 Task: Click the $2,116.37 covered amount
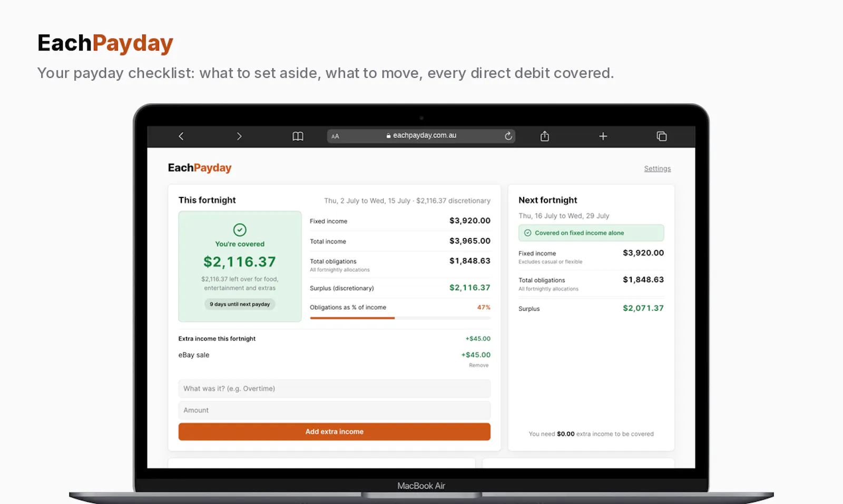tap(240, 262)
